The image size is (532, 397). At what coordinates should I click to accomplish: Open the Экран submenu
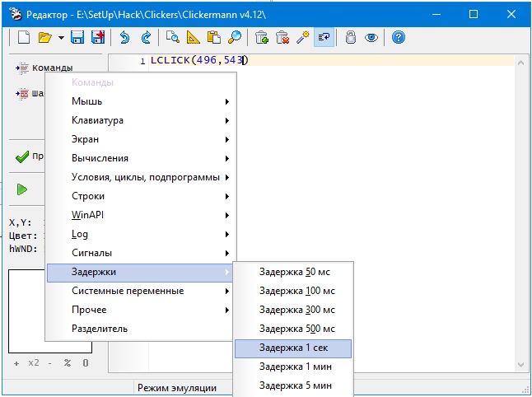tap(140, 139)
